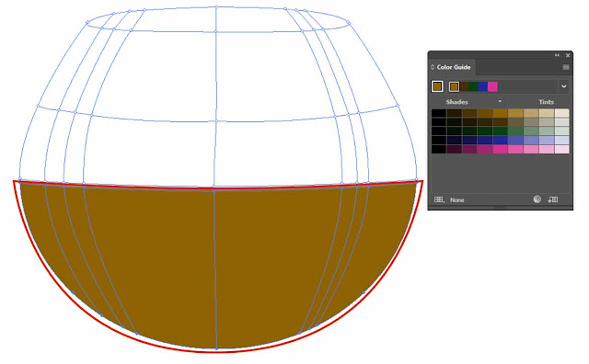
Task: Click the Shades label
Action: tap(456, 102)
